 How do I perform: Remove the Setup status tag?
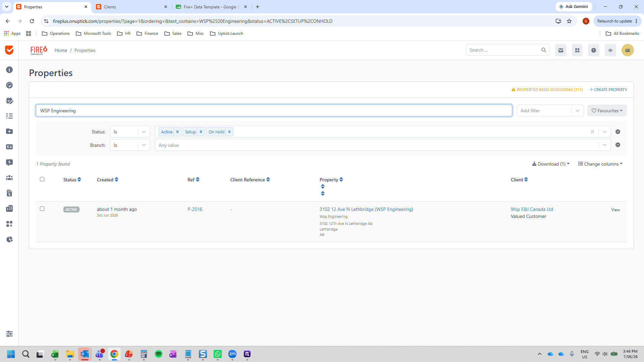pyautogui.click(x=201, y=132)
